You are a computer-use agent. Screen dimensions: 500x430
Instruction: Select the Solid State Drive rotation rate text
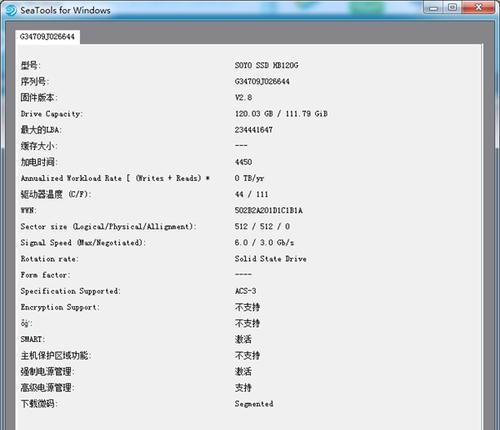270,259
